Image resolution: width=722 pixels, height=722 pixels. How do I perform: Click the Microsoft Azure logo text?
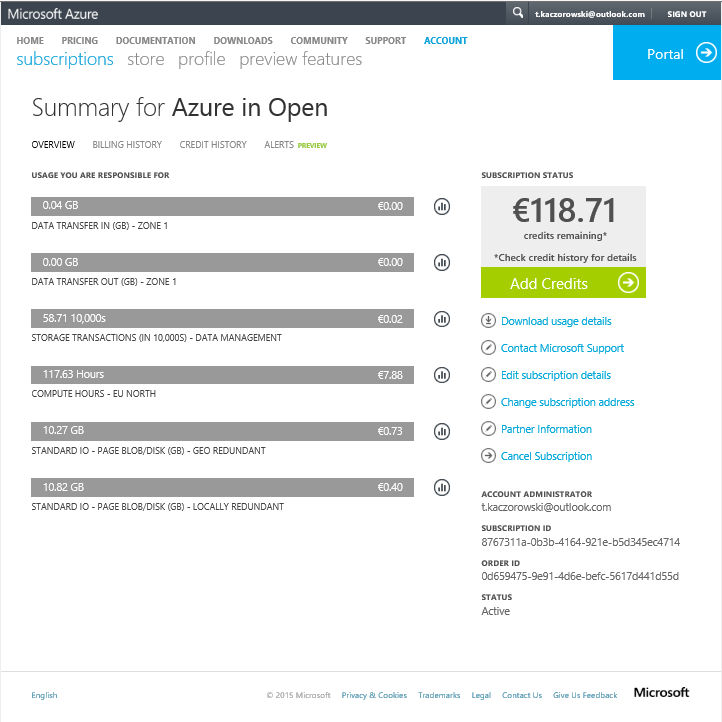[52, 14]
